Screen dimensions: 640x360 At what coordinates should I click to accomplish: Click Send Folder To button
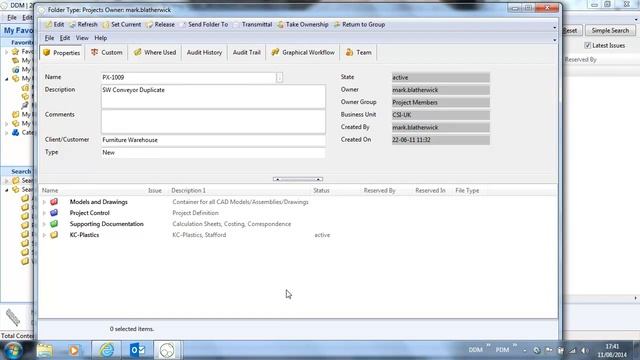204,24
